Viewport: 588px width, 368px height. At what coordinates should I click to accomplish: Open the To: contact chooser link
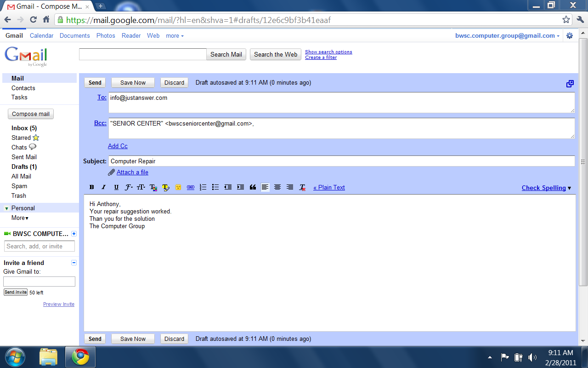click(x=102, y=97)
